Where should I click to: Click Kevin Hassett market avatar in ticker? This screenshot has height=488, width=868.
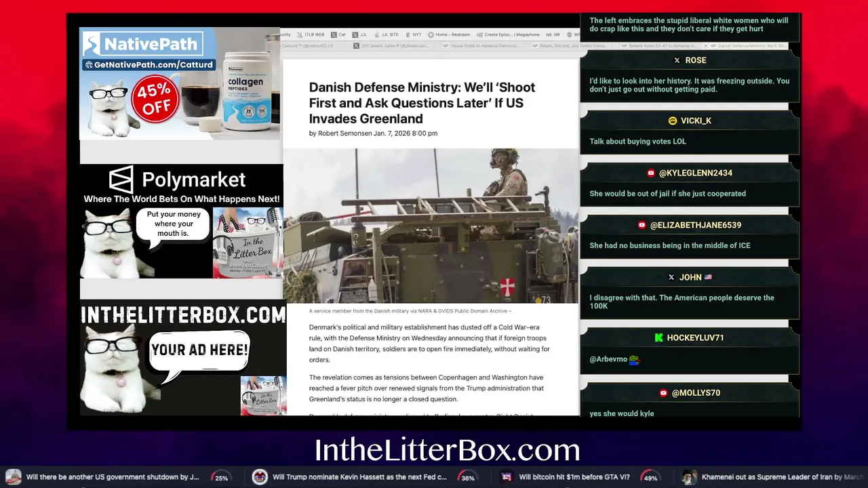[260, 476]
